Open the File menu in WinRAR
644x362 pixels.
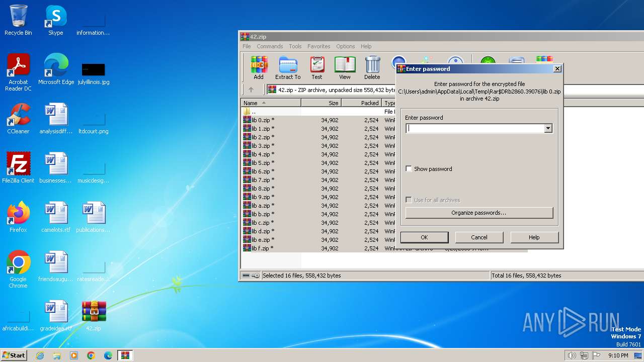pyautogui.click(x=247, y=46)
